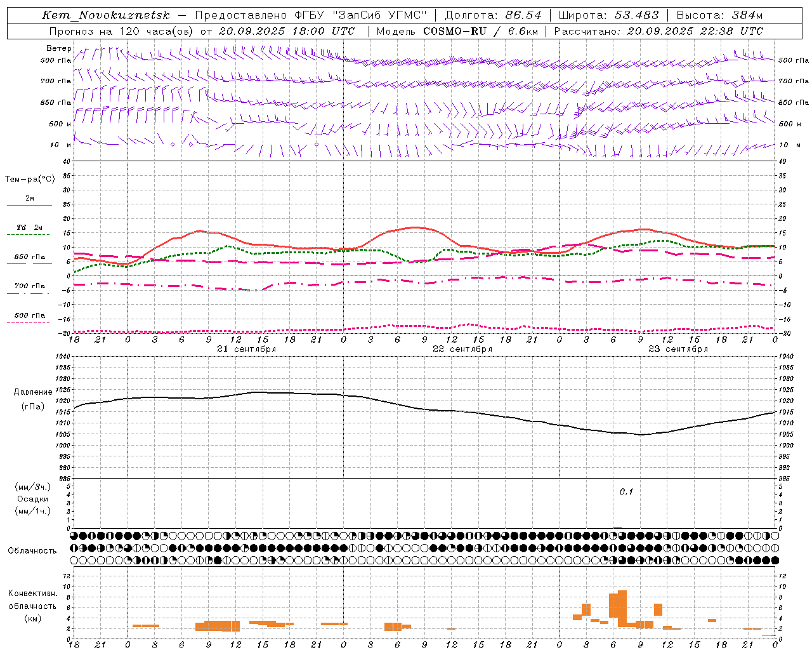
Task: Click the Td 2м dew point legend entry
Action: click(x=30, y=227)
